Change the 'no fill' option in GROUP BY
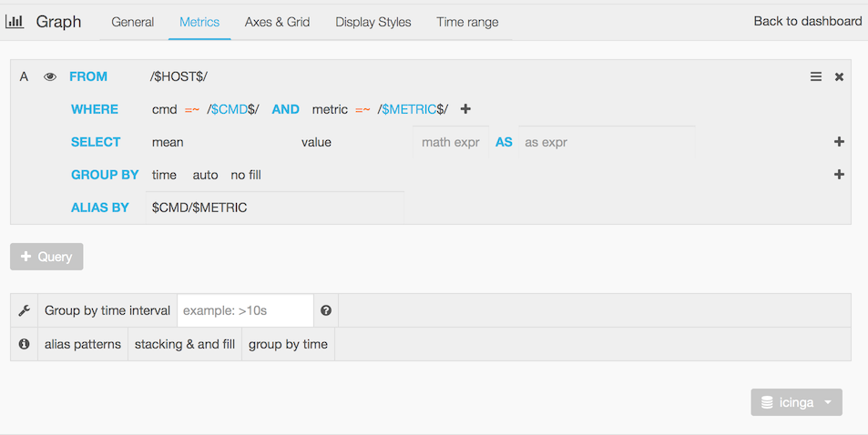This screenshot has width=868, height=435. tap(246, 175)
